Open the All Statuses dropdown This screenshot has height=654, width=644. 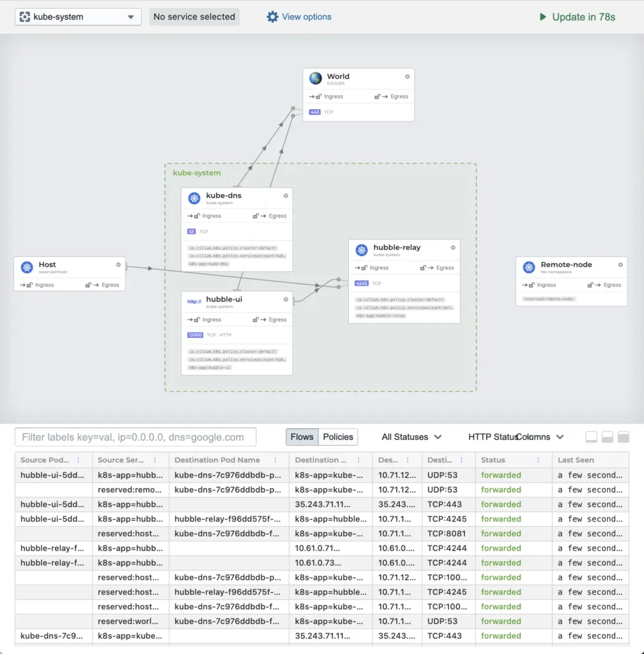point(411,437)
